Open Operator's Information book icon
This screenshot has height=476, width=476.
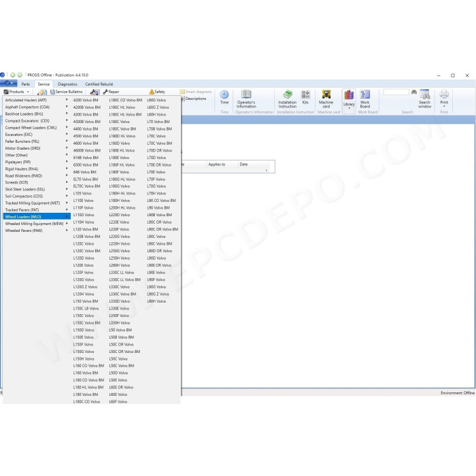[246, 95]
